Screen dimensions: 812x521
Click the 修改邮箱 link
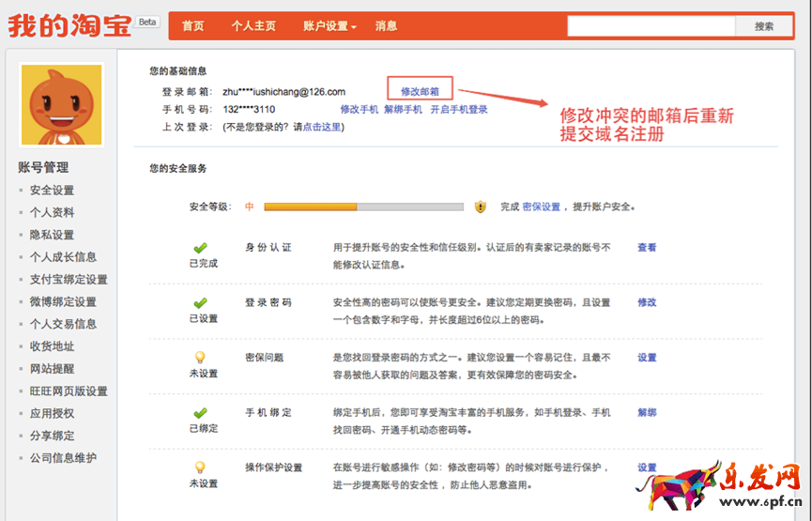[x=420, y=91]
